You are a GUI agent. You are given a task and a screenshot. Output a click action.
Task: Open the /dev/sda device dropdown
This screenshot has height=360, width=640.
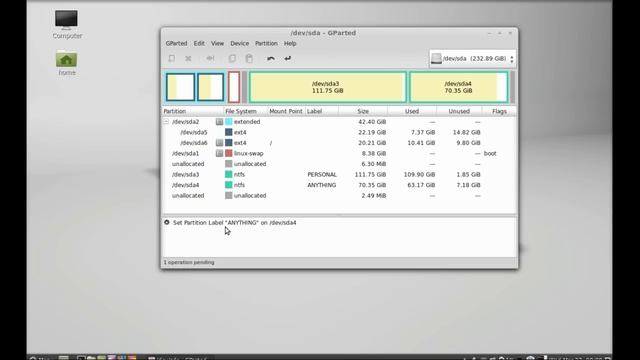pos(472,58)
